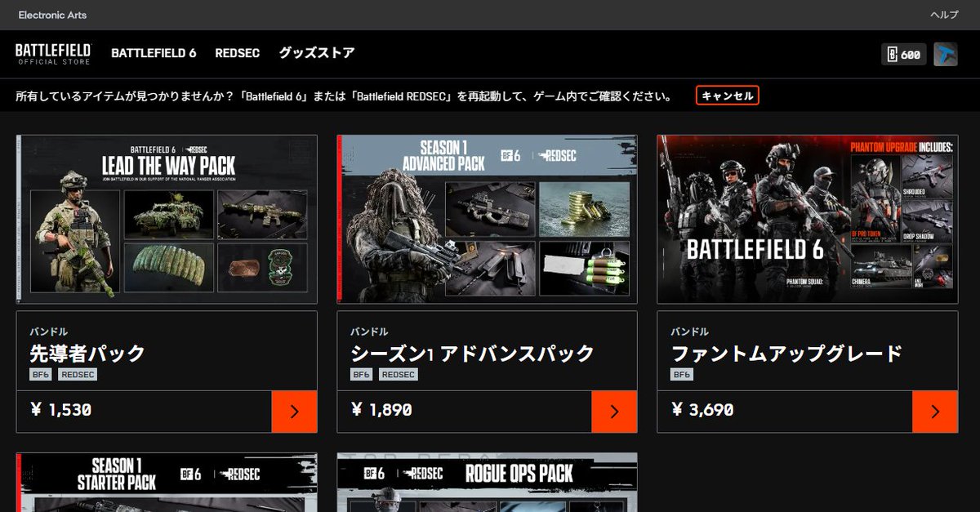Select the ファントムアップグレード title
Image resolution: width=980 pixels, height=512 pixels.
(786, 354)
